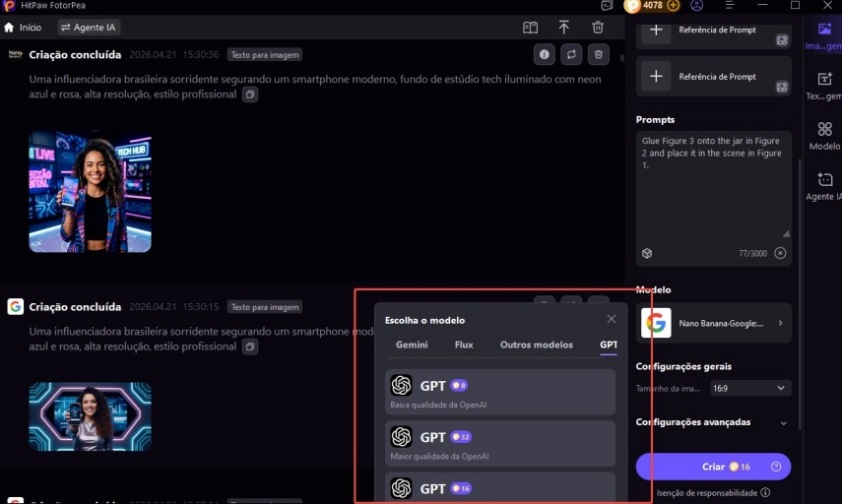Switch to the Flux model tab

(464, 345)
